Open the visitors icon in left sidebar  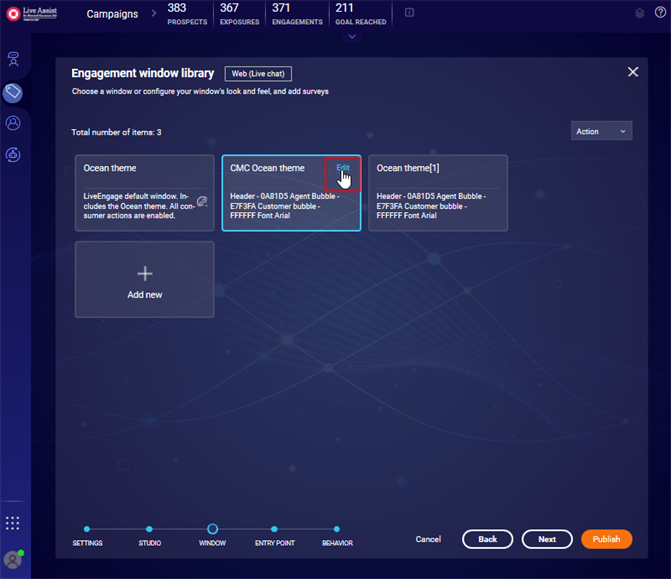click(x=14, y=59)
